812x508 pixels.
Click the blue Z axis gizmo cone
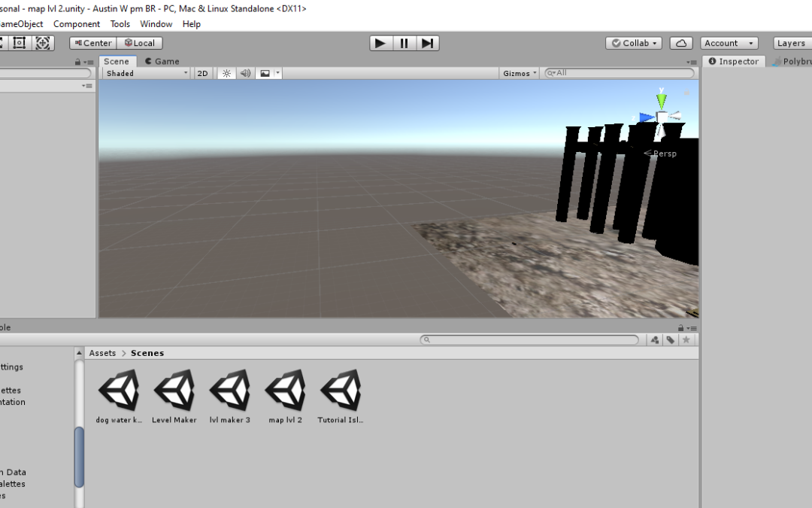coord(647,117)
